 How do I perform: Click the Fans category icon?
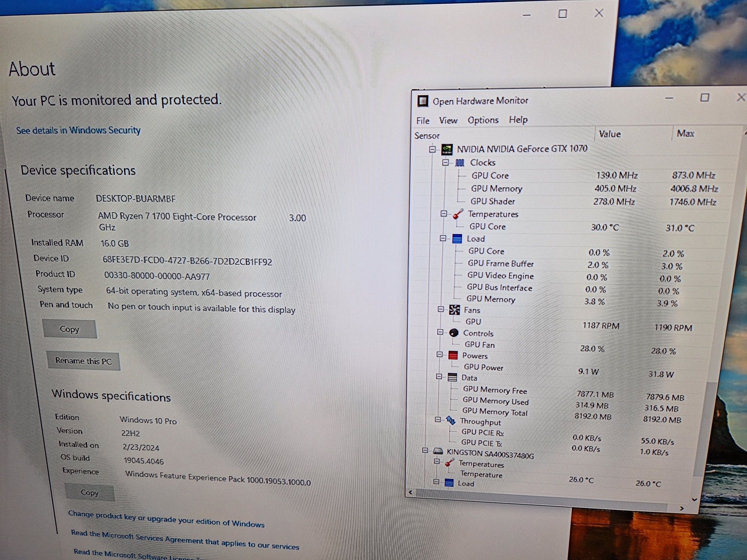[x=455, y=309]
